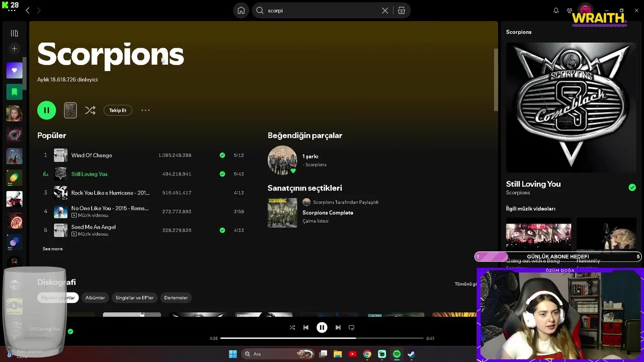Open the three-dots artist menu
This screenshot has height=362, width=644.
(x=145, y=110)
